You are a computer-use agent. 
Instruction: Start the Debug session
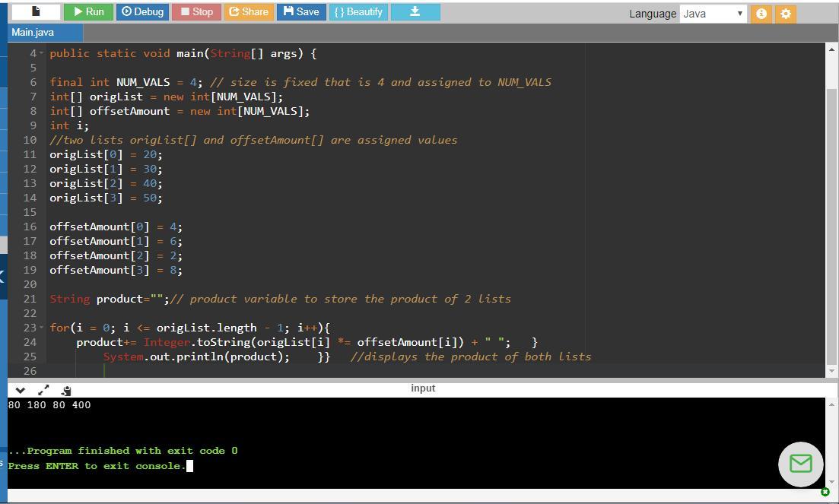pyautogui.click(x=143, y=12)
